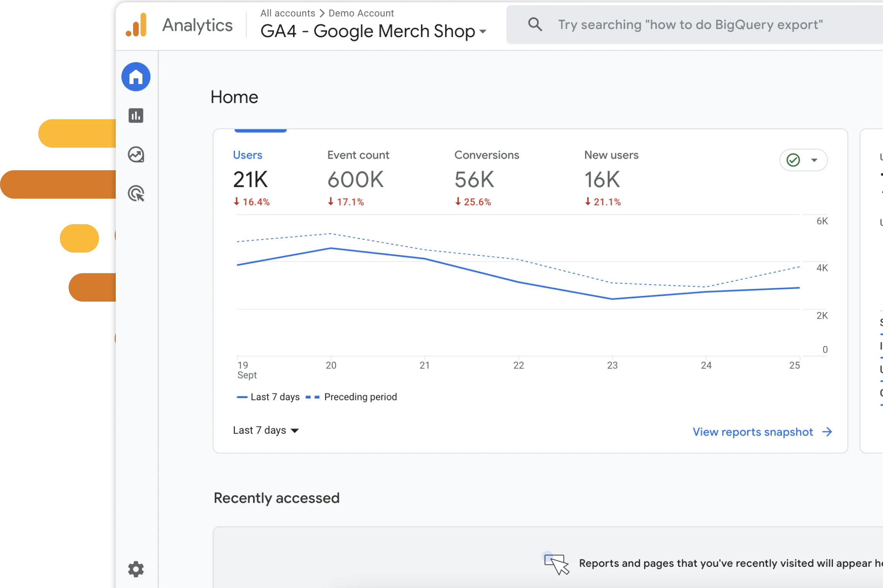This screenshot has width=883, height=588.
Task: Click the Recently accessed heading
Action: coord(277,498)
